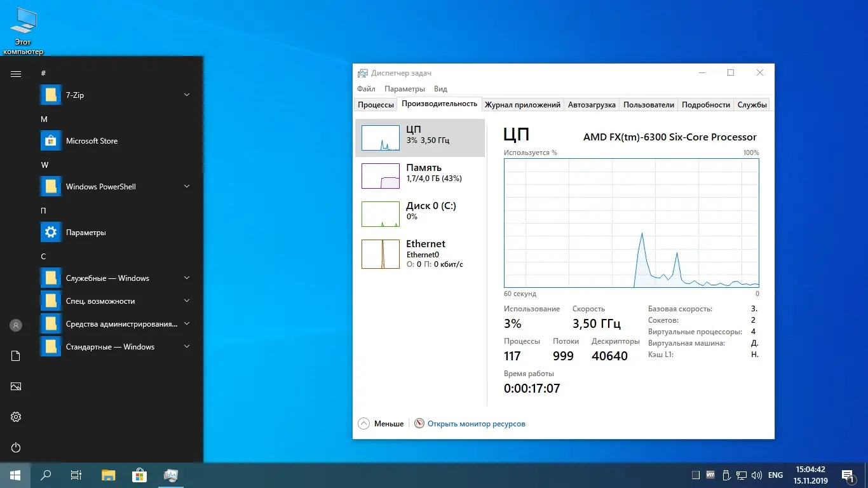Expand Стандартные — Windows group
868x488 pixels.
pos(186,346)
